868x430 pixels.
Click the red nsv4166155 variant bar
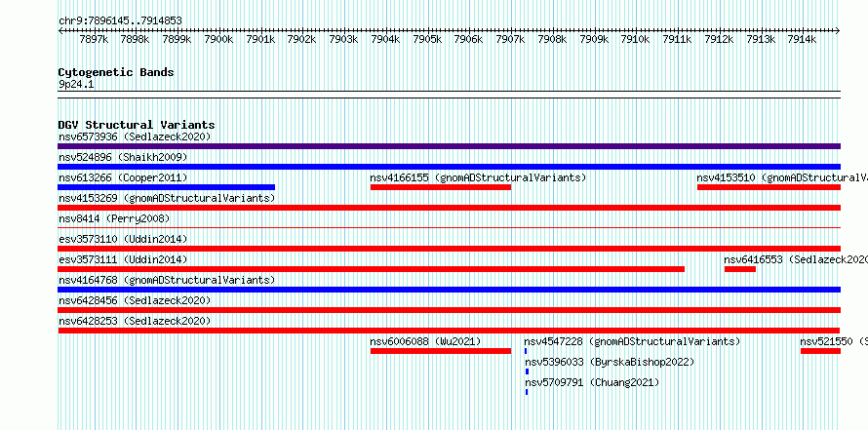(441, 187)
